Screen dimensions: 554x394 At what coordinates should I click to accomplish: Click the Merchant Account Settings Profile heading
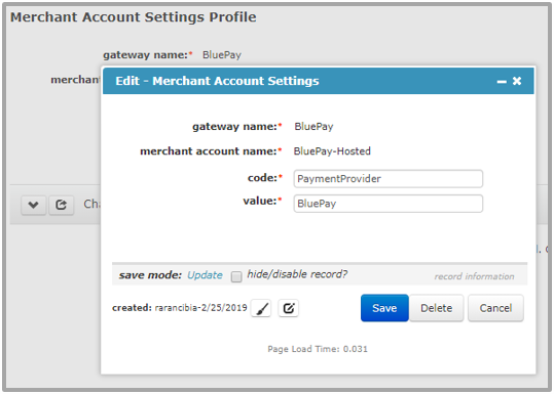point(133,17)
